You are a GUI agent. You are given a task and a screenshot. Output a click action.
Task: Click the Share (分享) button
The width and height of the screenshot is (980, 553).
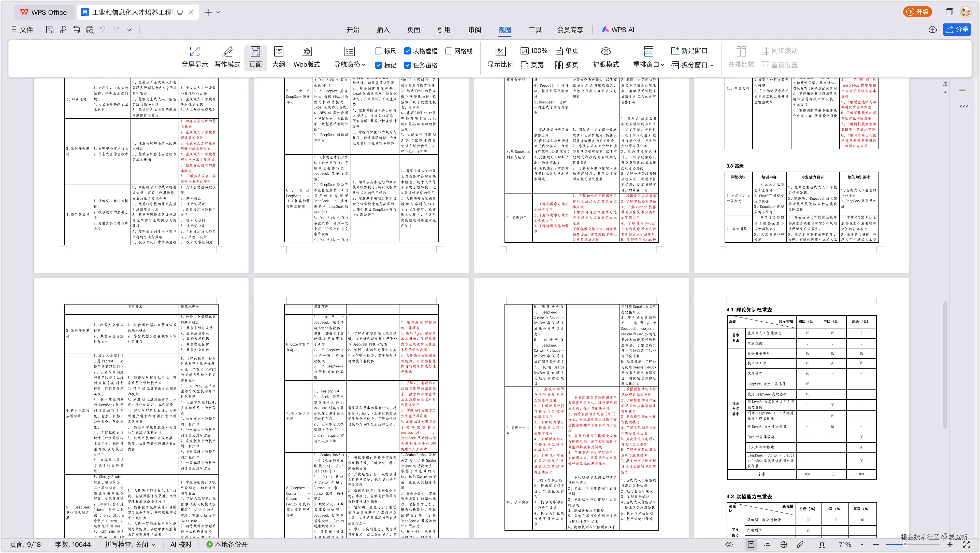(957, 30)
